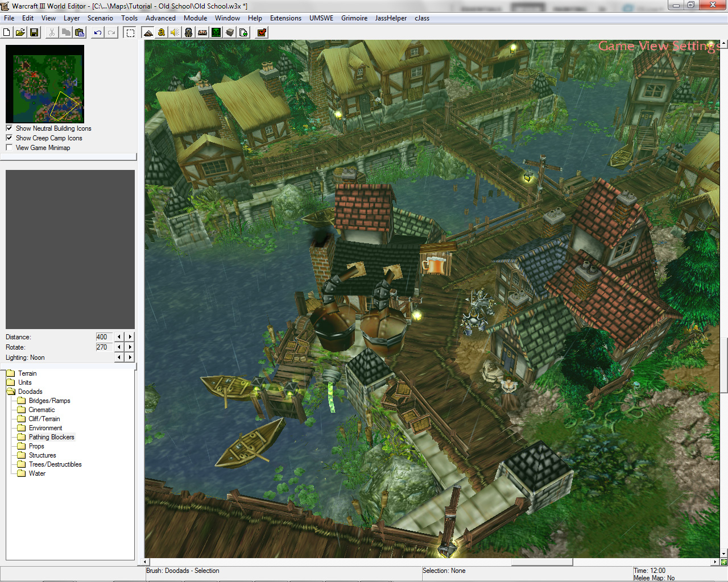
Task: Select the Terrain folder in the tree
Action: pos(27,373)
